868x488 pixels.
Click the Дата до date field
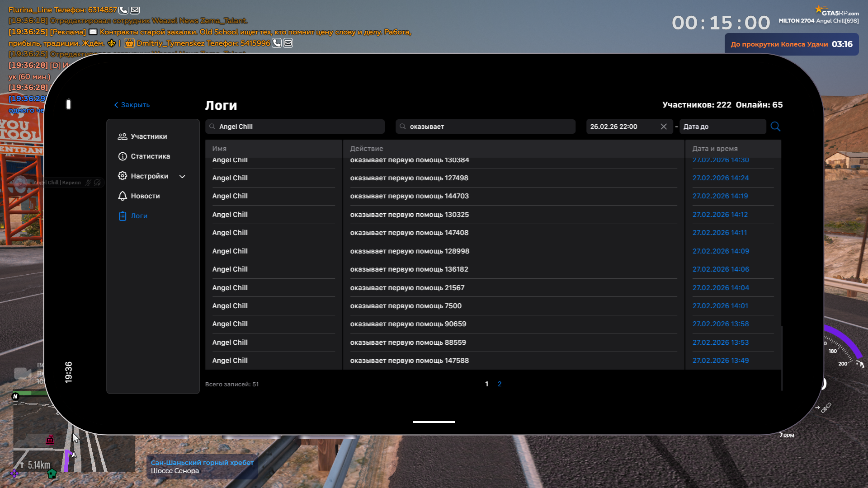(722, 127)
